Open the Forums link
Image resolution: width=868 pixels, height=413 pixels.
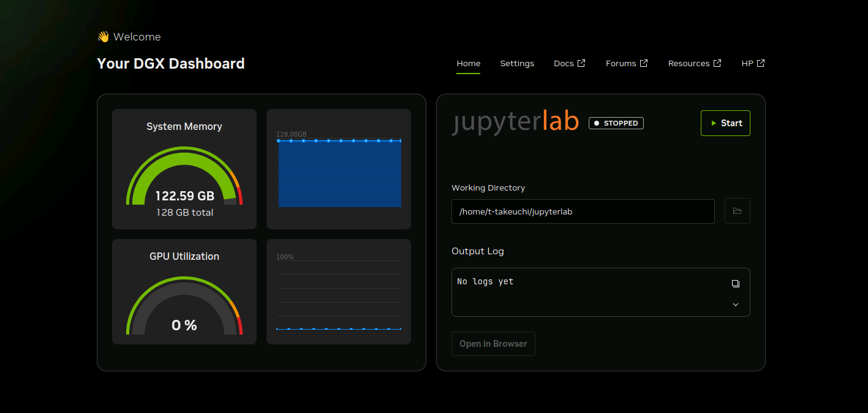pos(621,63)
